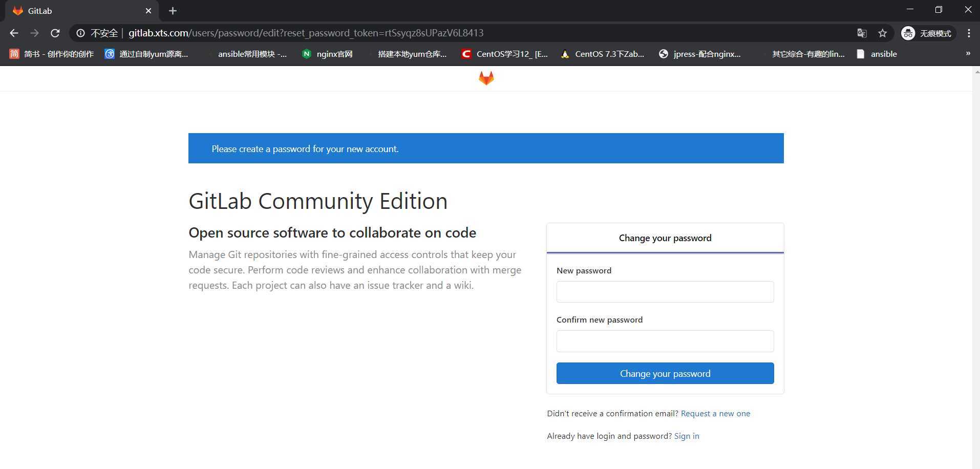Open the translate page icon
Image resolution: width=980 pixels, height=469 pixels.
[862, 33]
